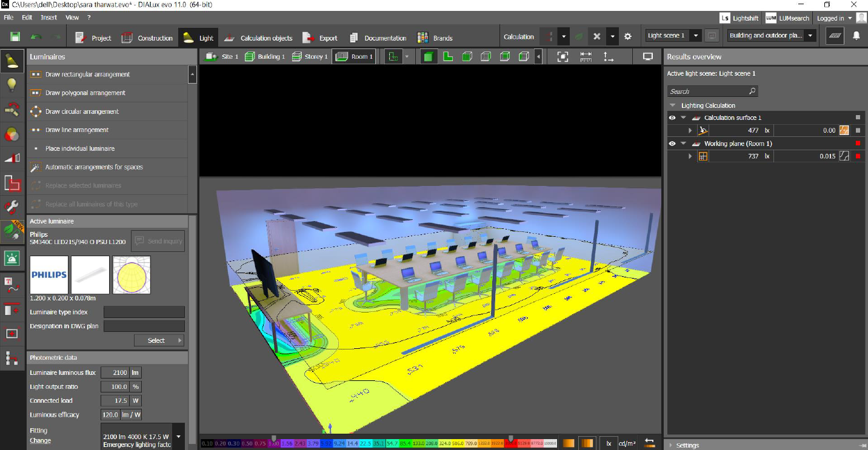Hide Calculation surface 1 with its eye toggle
This screenshot has width=868, height=450.
(672, 117)
